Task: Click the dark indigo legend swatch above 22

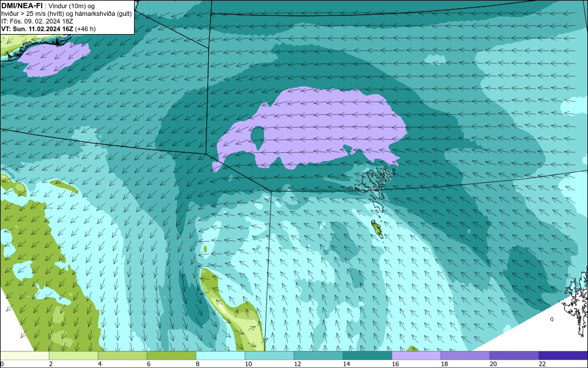Action: 563,356
